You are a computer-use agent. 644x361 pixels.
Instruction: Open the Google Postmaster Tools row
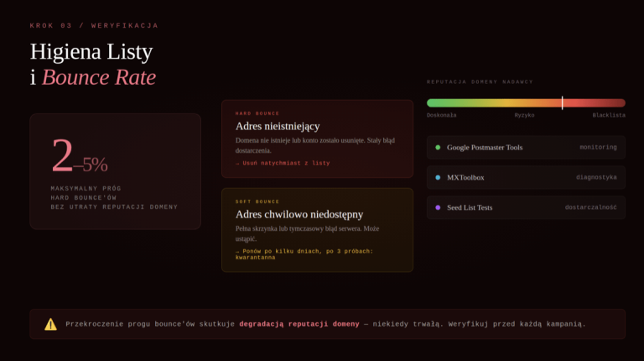pyautogui.click(x=526, y=148)
